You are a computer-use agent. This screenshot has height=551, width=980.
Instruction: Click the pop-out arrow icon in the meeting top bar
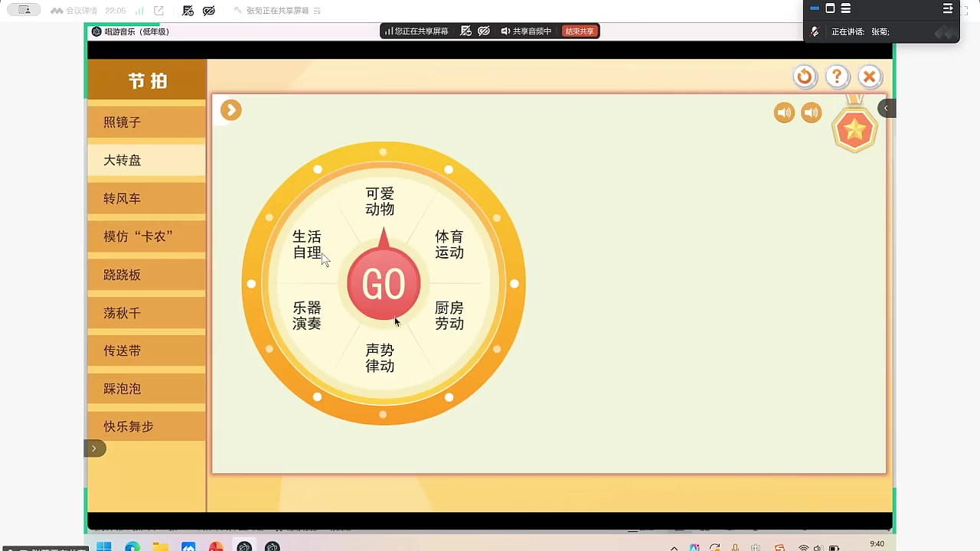coord(158,11)
